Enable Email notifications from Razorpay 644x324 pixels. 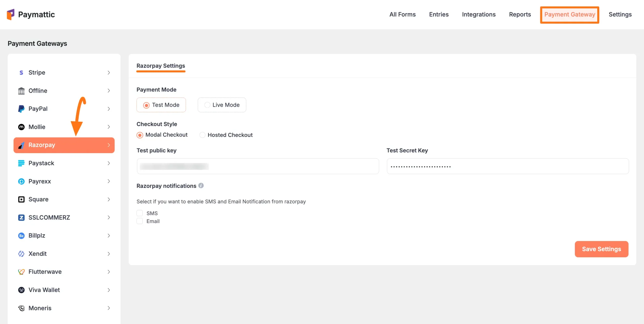tap(140, 221)
